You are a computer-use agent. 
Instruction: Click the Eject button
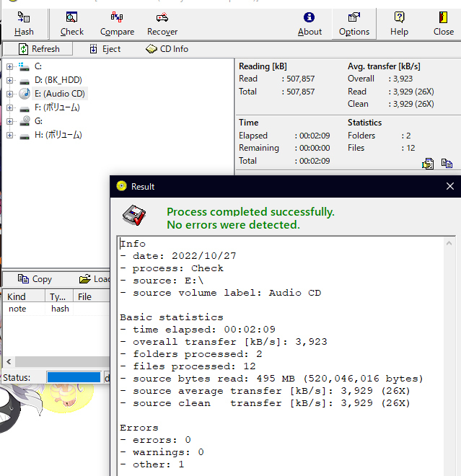105,49
